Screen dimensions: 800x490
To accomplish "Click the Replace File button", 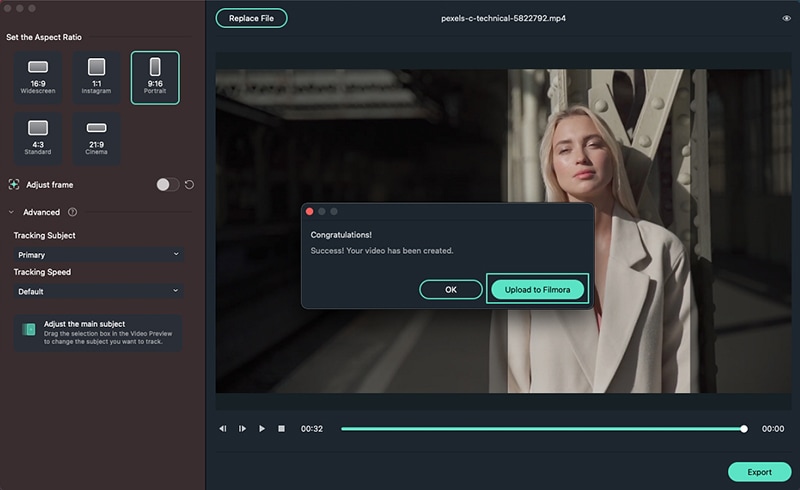I will tap(251, 18).
